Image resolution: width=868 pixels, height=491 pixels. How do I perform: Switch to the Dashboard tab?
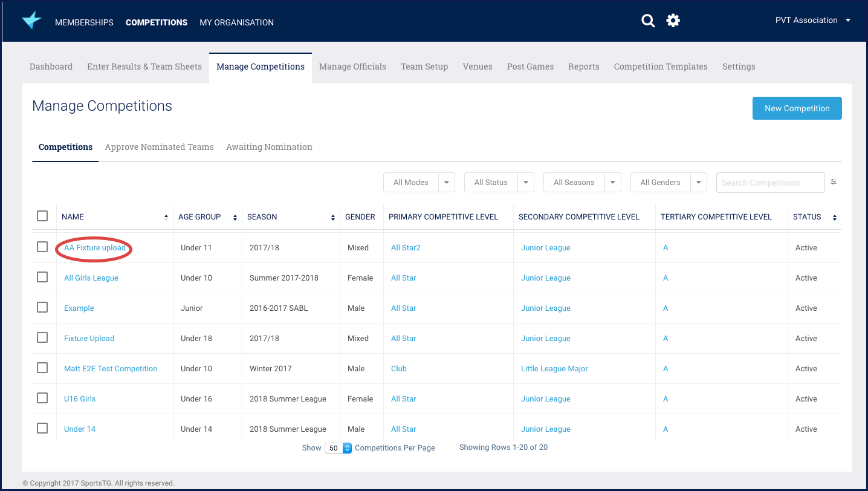(51, 67)
